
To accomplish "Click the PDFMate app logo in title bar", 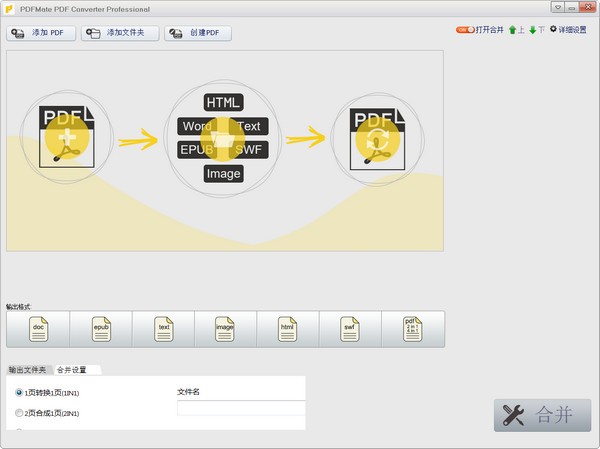I will coord(9,8).
